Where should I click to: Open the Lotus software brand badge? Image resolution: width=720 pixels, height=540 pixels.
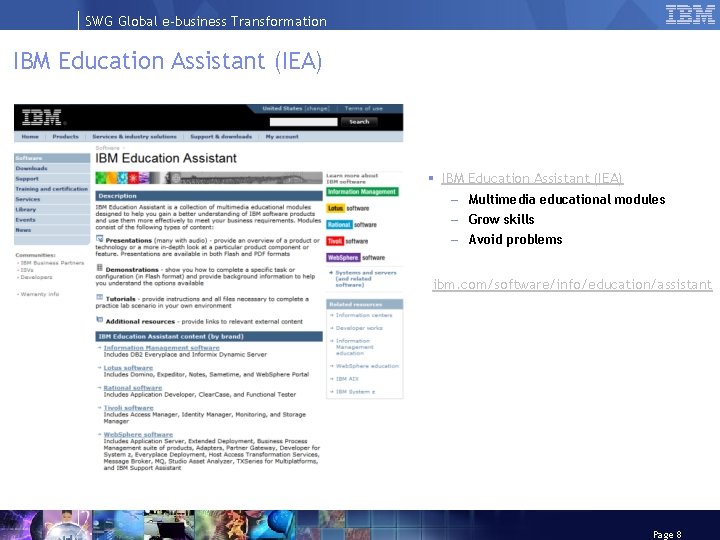(x=348, y=208)
